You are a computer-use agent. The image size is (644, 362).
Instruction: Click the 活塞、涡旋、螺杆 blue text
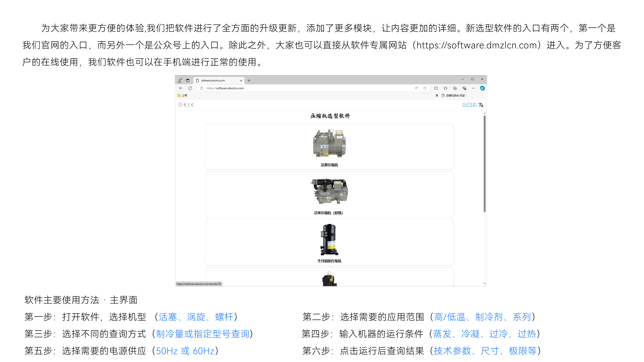click(x=196, y=317)
